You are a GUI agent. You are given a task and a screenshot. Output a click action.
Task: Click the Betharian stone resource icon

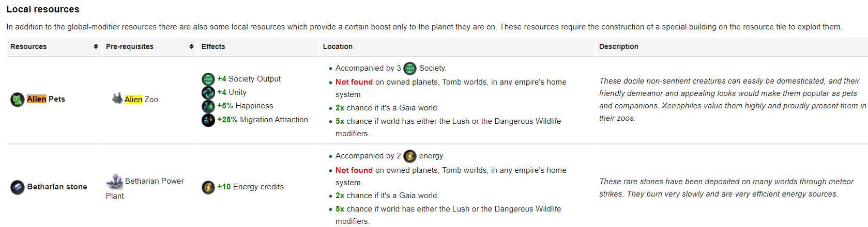(18, 187)
